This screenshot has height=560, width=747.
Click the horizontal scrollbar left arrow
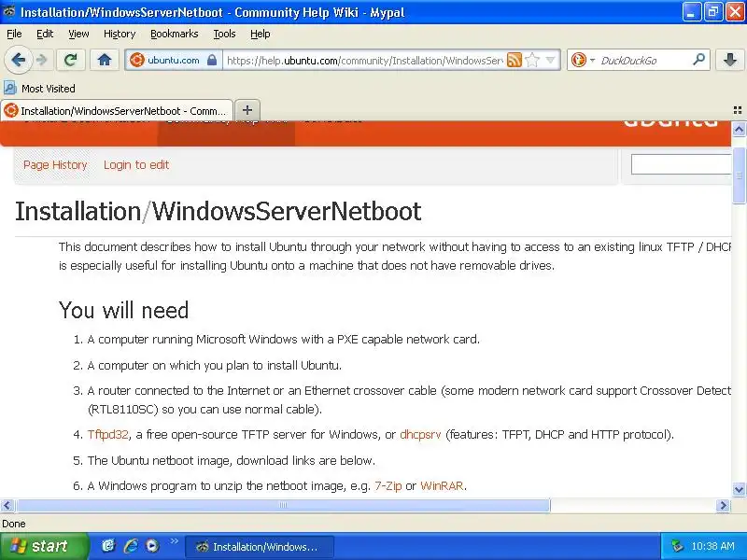[x=7, y=505]
